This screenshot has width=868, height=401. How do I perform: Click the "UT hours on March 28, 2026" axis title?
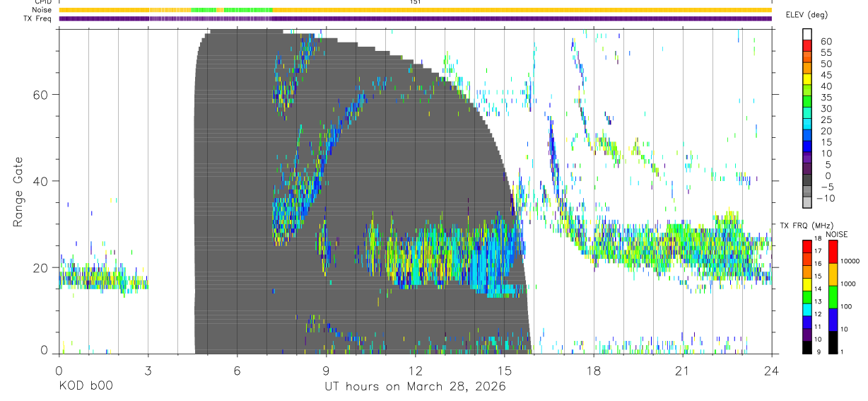pos(415,388)
